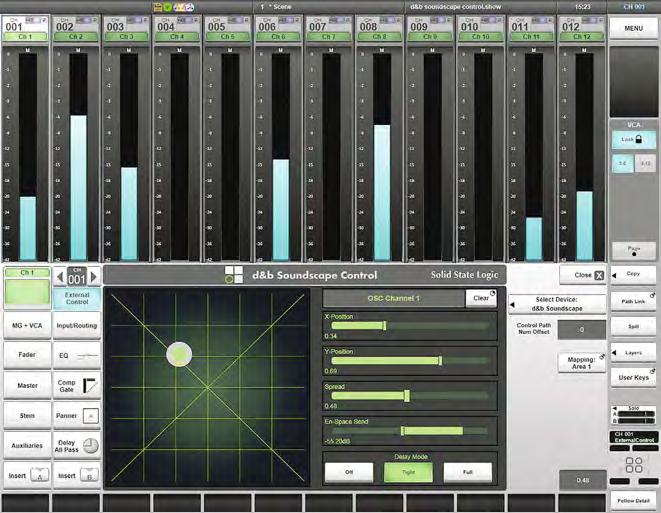This screenshot has height=513, width=661.
Task: Expand the Solo A/B panel
Action: [633, 414]
